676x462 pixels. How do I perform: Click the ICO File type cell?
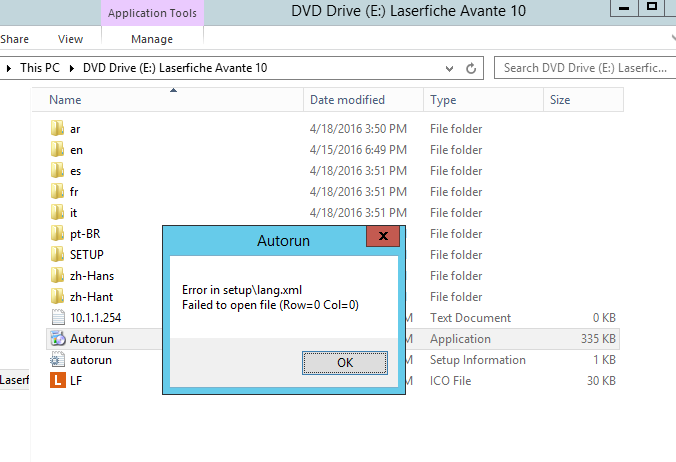(451, 381)
